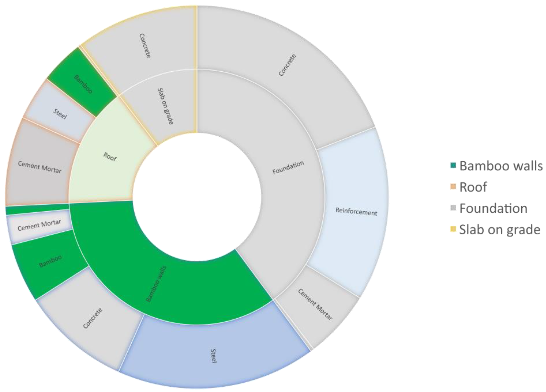Viewport: 546px width, 392px height.
Task: Select the Foundation legend label
Action: (493, 208)
